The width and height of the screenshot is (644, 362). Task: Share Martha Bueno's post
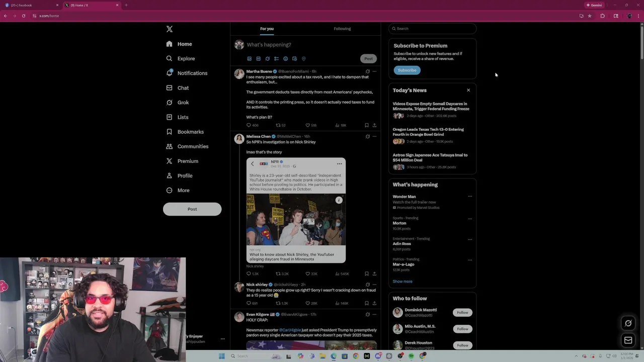tap(374, 125)
